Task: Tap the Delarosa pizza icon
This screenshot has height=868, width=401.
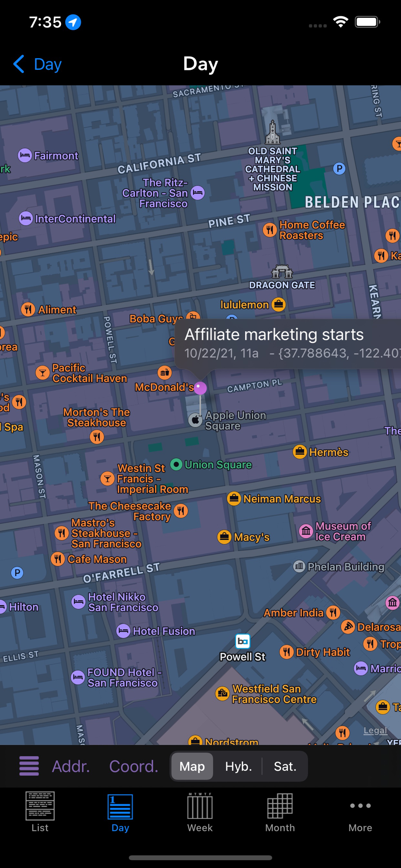Action: [x=348, y=627]
